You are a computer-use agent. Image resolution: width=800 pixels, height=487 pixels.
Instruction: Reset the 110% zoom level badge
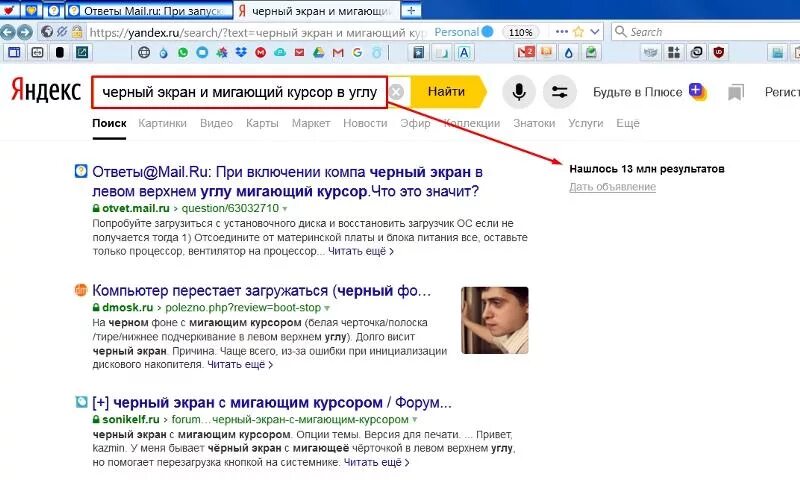[520, 32]
